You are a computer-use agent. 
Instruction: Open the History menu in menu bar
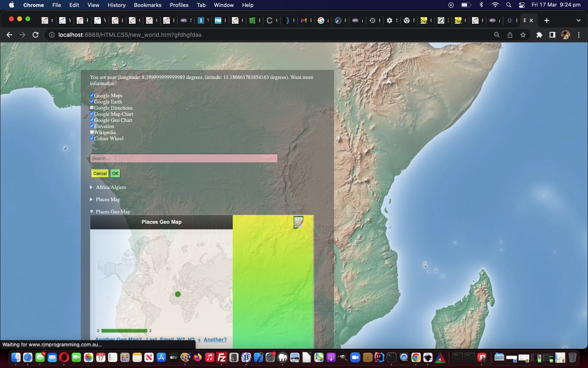tap(116, 5)
